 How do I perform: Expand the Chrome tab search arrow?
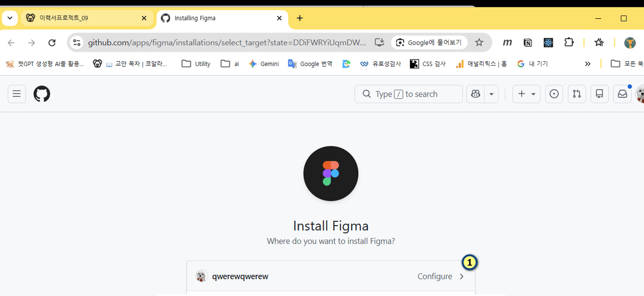click(x=10, y=18)
